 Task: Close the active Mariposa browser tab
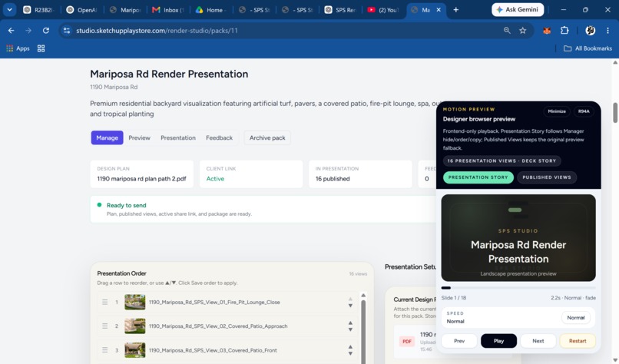pyautogui.click(x=439, y=10)
